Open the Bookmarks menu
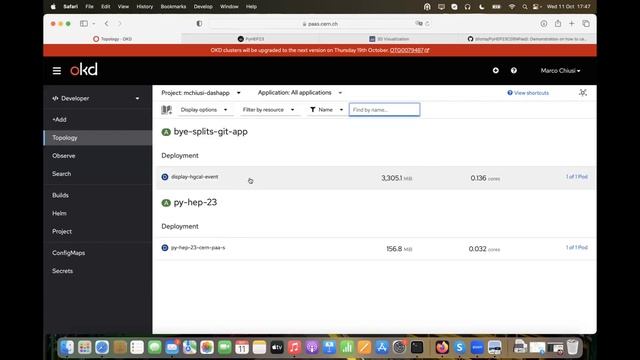 [173, 7]
